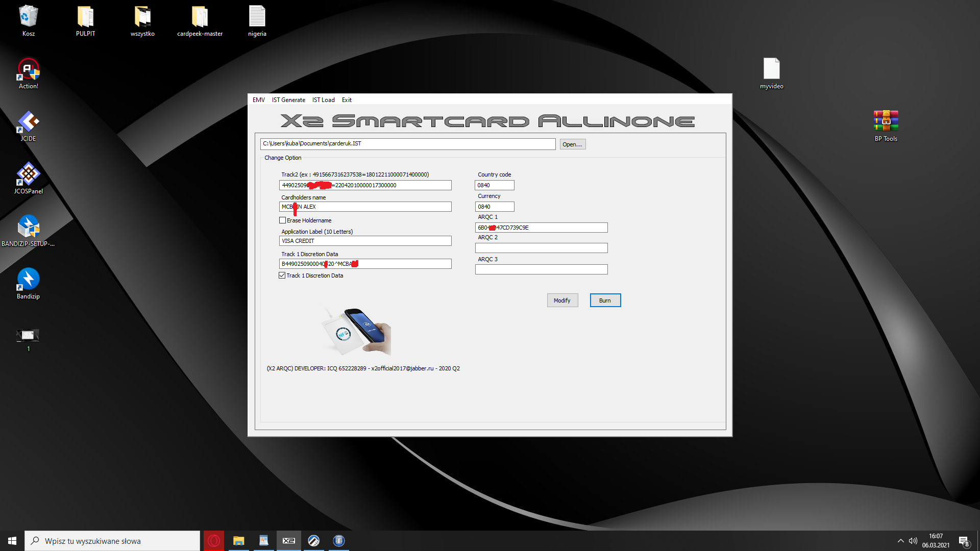This screenshot has width=980, height=551.
Task: Click the volume speaker tray icon
Action: coord(913,541)
